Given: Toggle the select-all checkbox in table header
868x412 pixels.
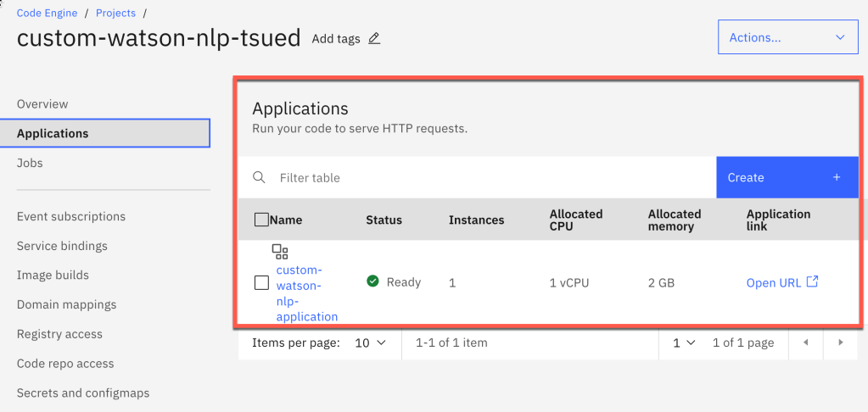Looking at the screenshot, I should [261, 220].
